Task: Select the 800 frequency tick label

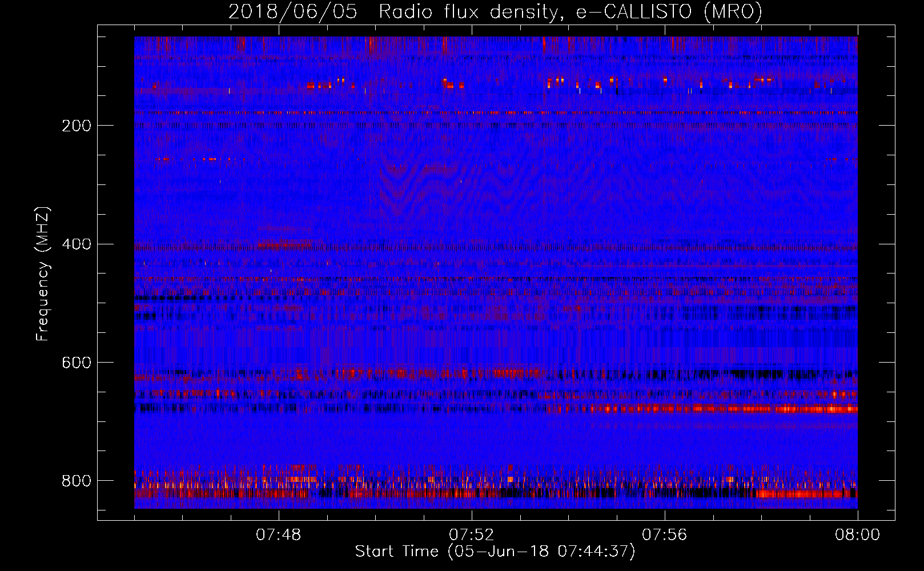Action: tap(76, 481)
